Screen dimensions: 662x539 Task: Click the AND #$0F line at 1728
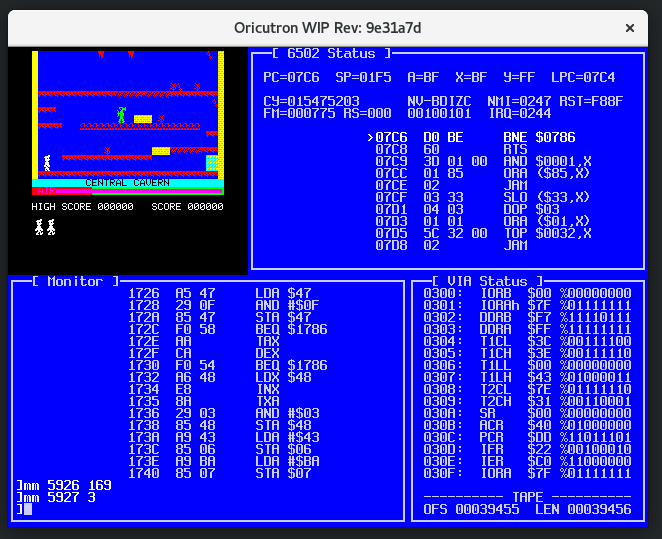(x=224, y=305)
